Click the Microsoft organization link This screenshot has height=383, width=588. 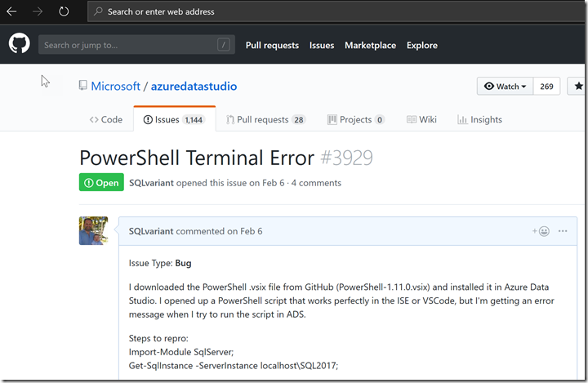point(115,86)
